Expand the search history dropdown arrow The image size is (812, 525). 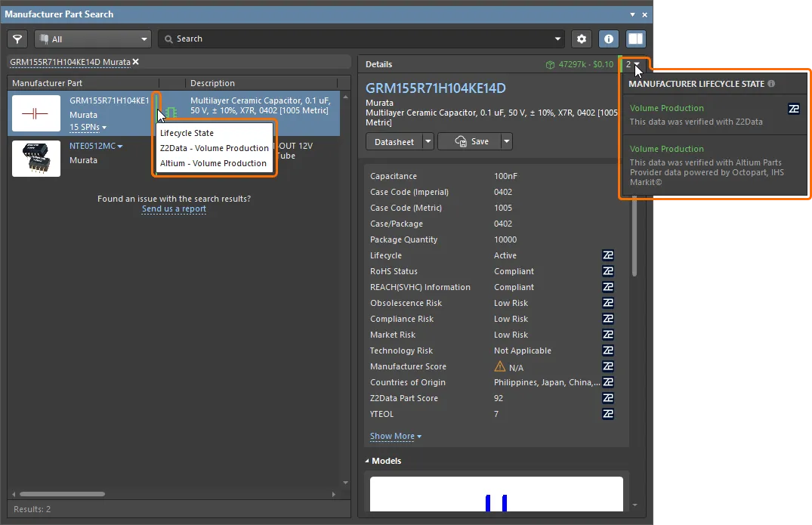(x=558, y=39)
